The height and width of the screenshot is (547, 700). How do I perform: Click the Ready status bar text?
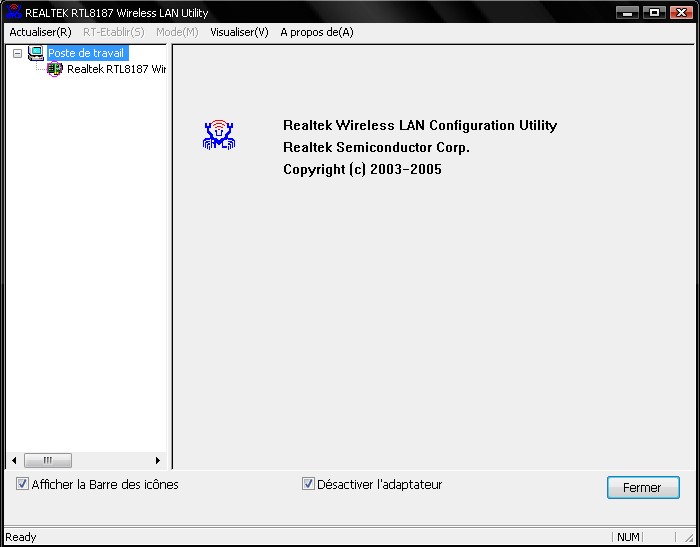(21, 537)
